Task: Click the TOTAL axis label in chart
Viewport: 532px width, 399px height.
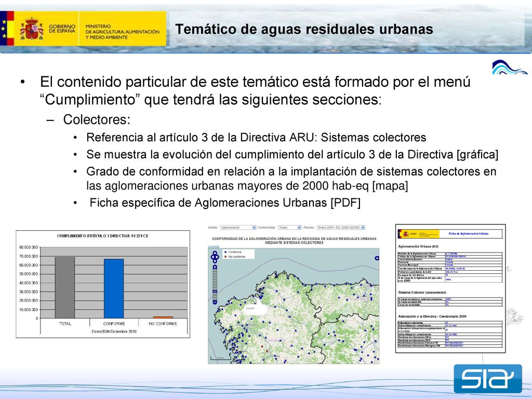Action: click(65, 324)
